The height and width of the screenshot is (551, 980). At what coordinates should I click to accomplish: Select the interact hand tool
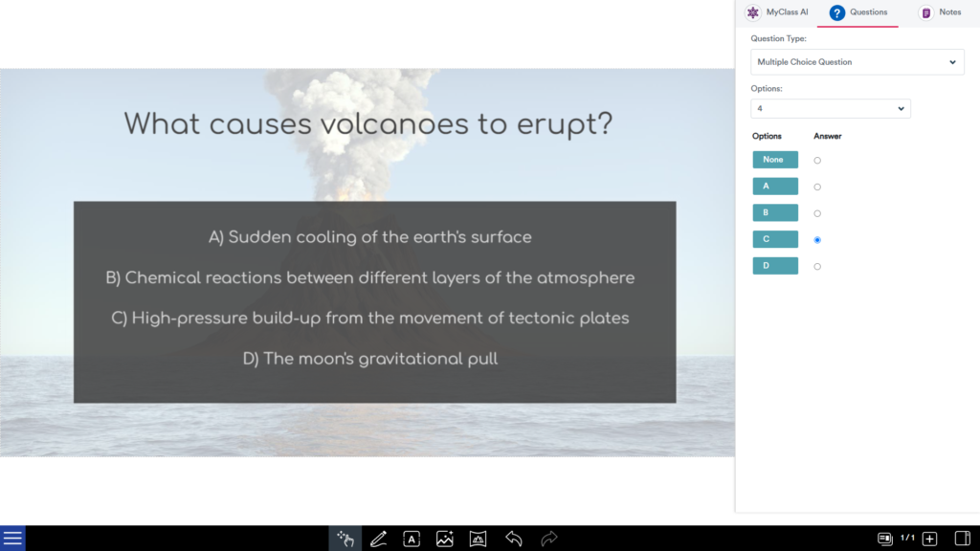(345, 538)
